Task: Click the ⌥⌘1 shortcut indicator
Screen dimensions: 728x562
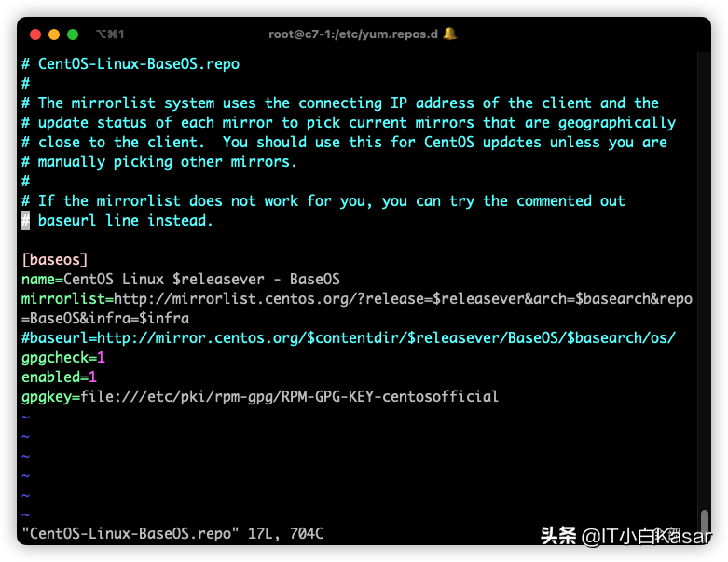Action: (110, 34)
